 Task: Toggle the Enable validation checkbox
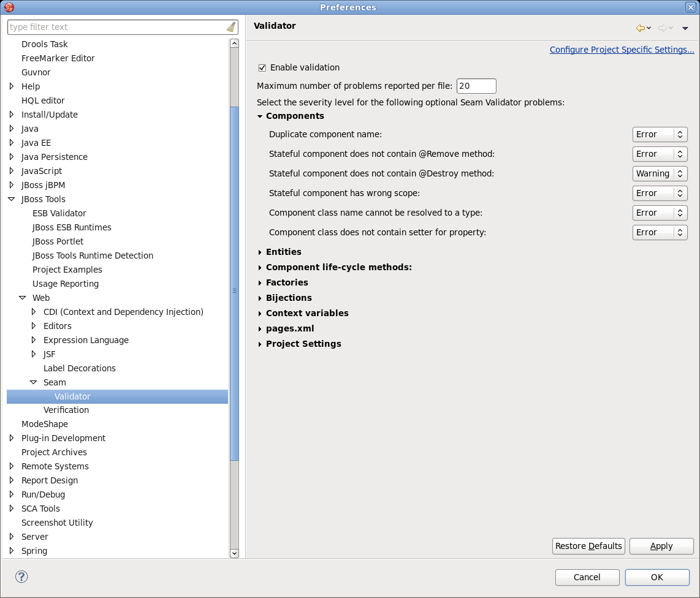pyautogui.click(x=262, y=68)
